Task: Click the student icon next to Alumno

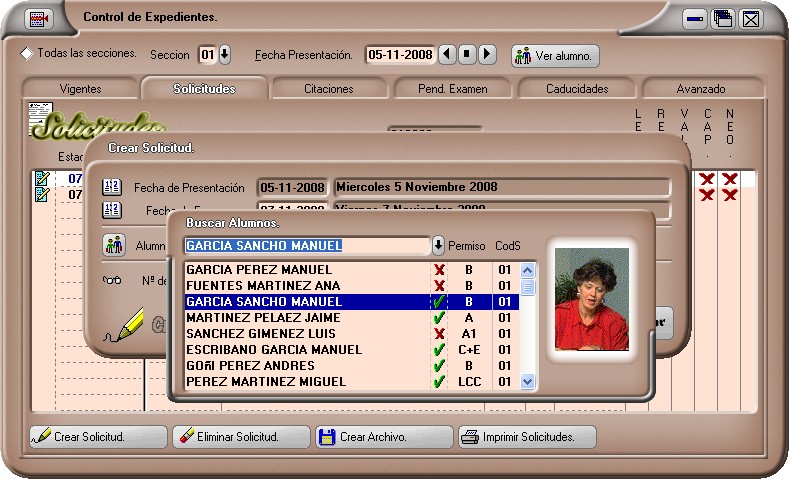Action: coord(113,245)
